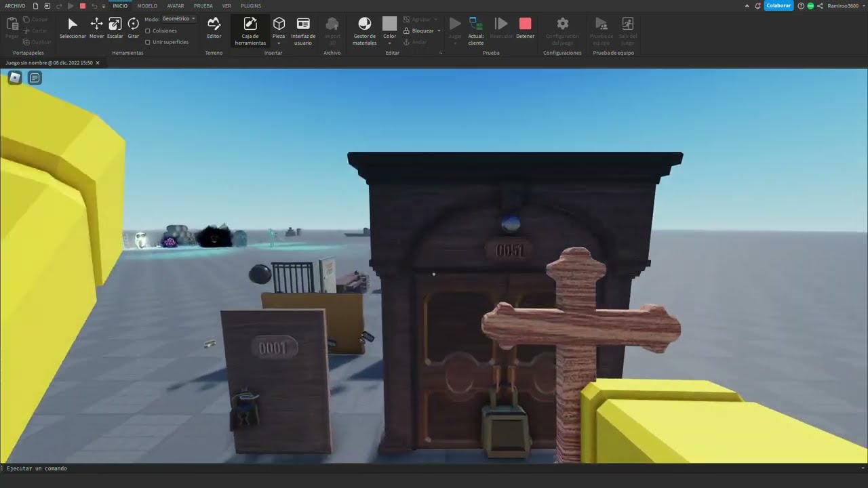Viewport: 868px width, 488px height.
Task: Open the terrain Editor
Action: pos(214,28)
